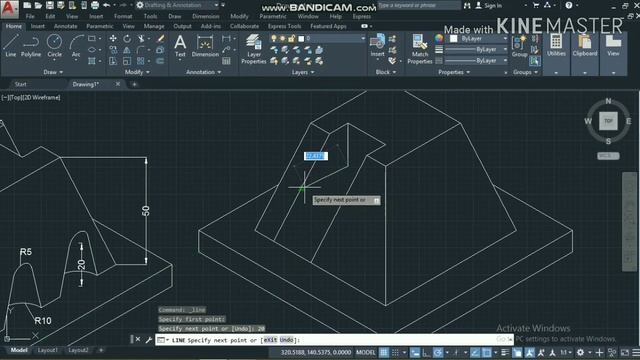640x360 pixels.
Task: Click the Copy tool icon
Action: click(x=113, y=50)
